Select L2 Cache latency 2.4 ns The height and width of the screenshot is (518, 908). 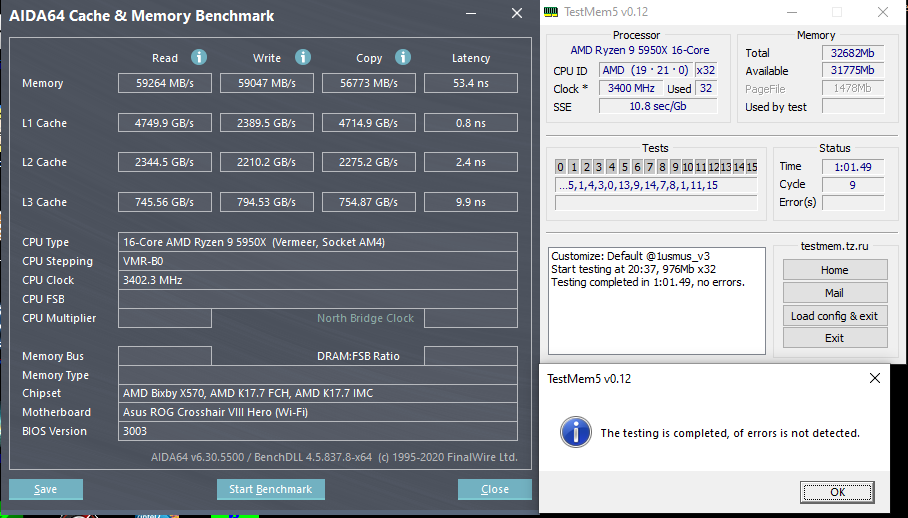pyautogui.click(x=471, y=162)
